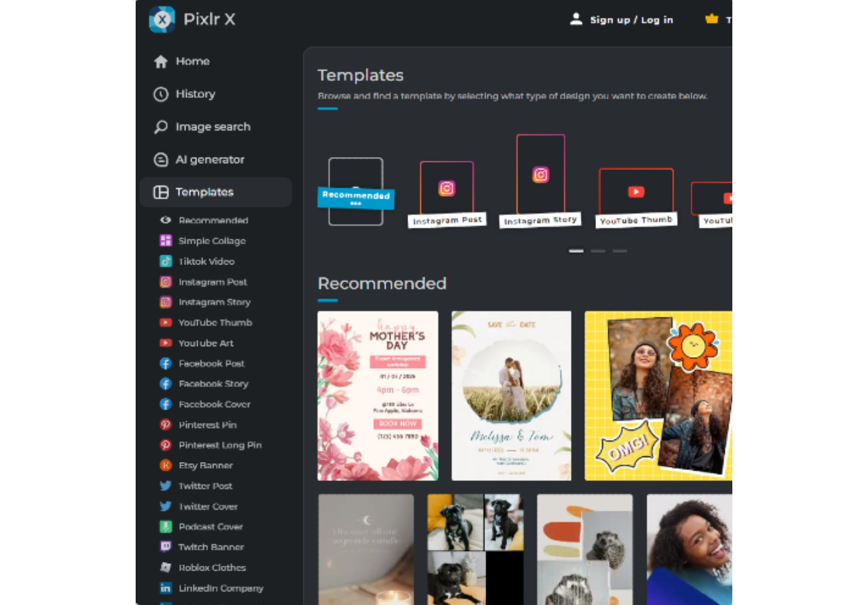The width and height of the screenshot is (868, 605).
Task: Select the Recommended template type card
Action: click(356, 192)
